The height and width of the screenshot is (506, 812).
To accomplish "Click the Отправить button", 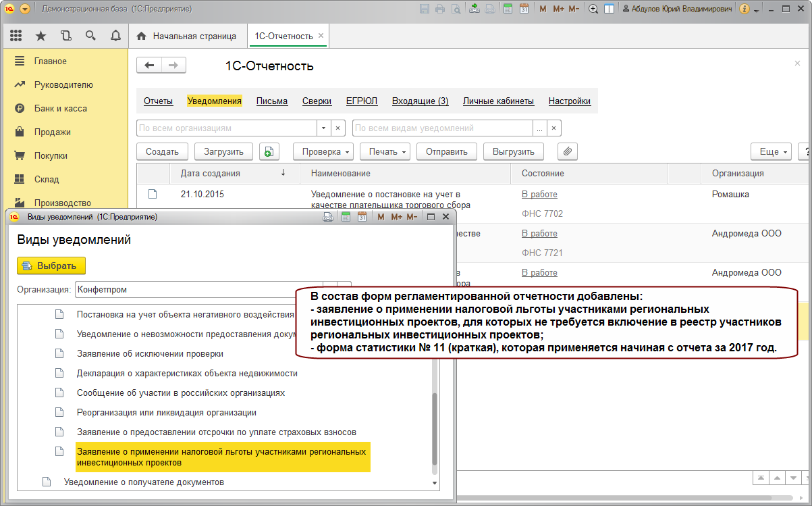I will [446, 152].
